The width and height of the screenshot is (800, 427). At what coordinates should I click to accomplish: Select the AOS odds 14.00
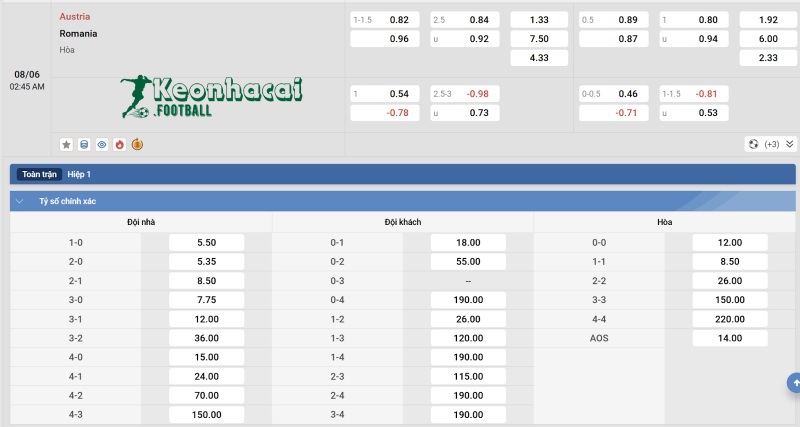[730, 338]
